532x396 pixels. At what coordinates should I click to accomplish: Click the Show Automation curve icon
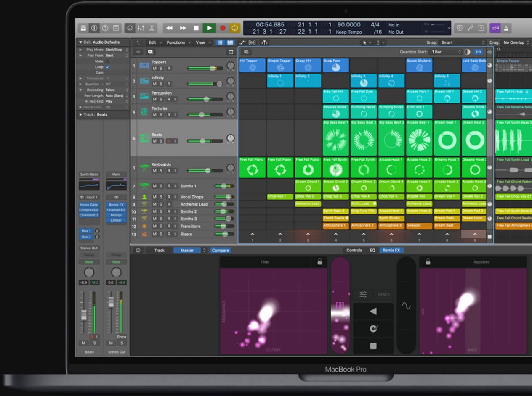242,42
